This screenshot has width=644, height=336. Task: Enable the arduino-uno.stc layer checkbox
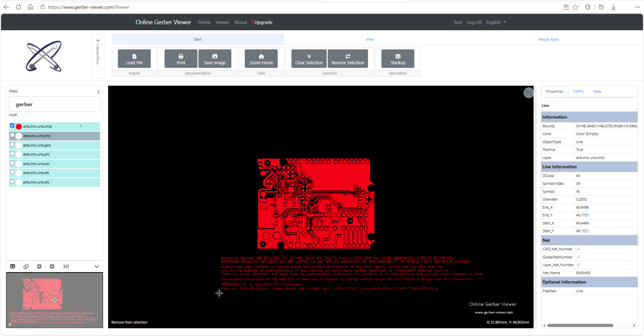(12, 172)
